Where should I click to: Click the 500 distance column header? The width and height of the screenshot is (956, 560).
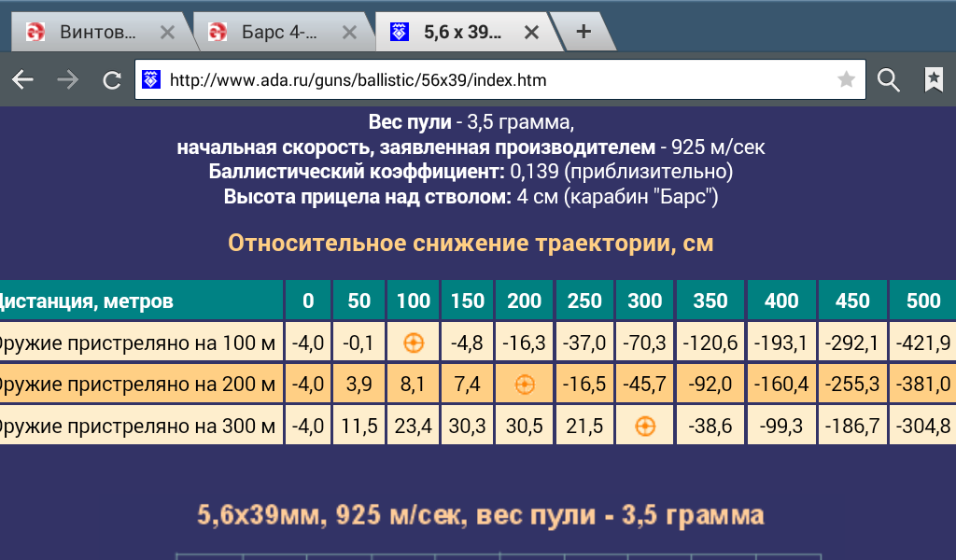point(923,301)
